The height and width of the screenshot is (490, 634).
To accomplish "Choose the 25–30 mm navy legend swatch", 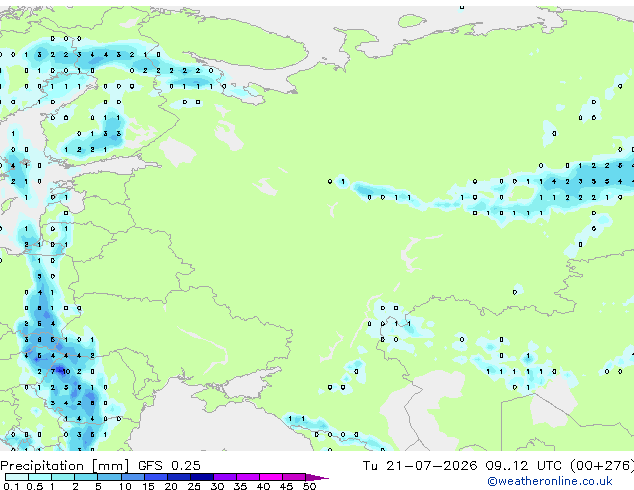I will [201, 477].
